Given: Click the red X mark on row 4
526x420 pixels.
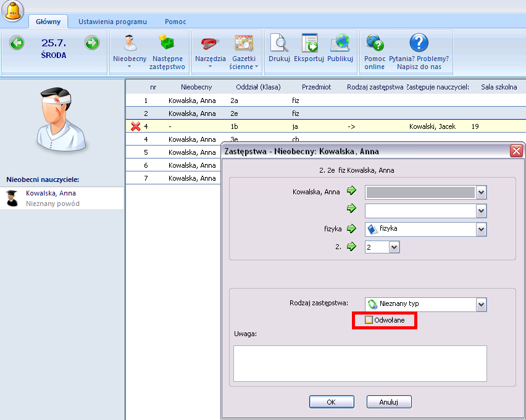Looking at the screenshot, I should tap(136, 126).
